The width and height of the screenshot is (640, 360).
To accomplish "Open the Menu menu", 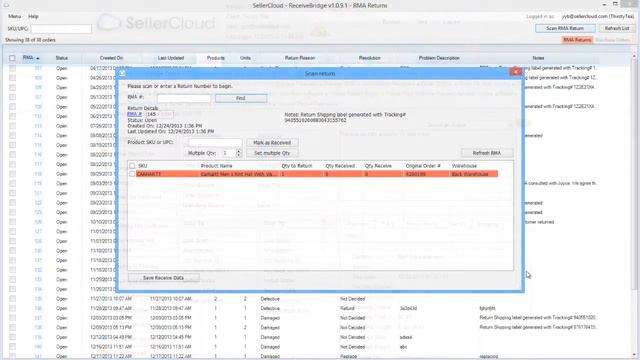I will tap(14, 16).
